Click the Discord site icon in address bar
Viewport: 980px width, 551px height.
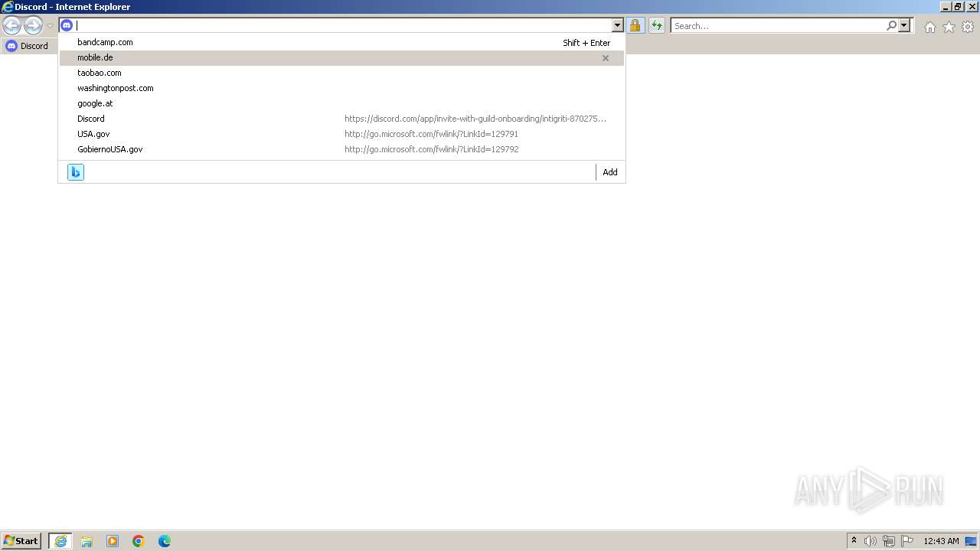tap(67, 25)
